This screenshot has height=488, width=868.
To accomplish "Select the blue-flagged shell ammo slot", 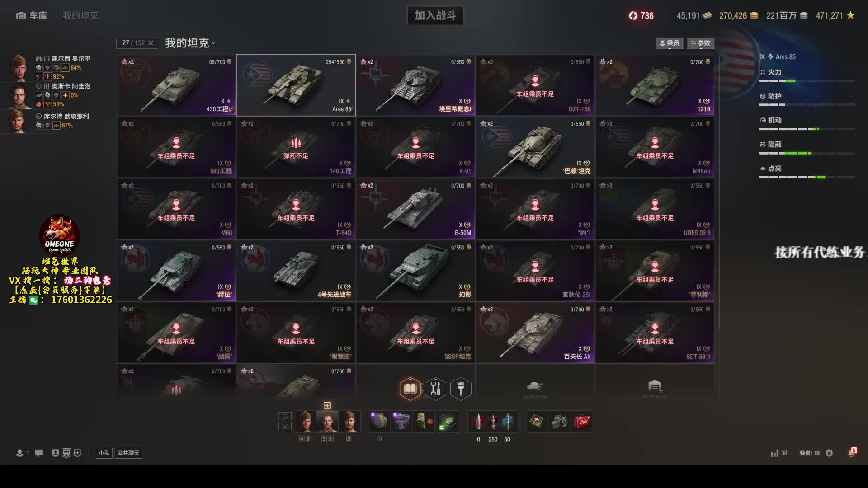I will 508,422.
